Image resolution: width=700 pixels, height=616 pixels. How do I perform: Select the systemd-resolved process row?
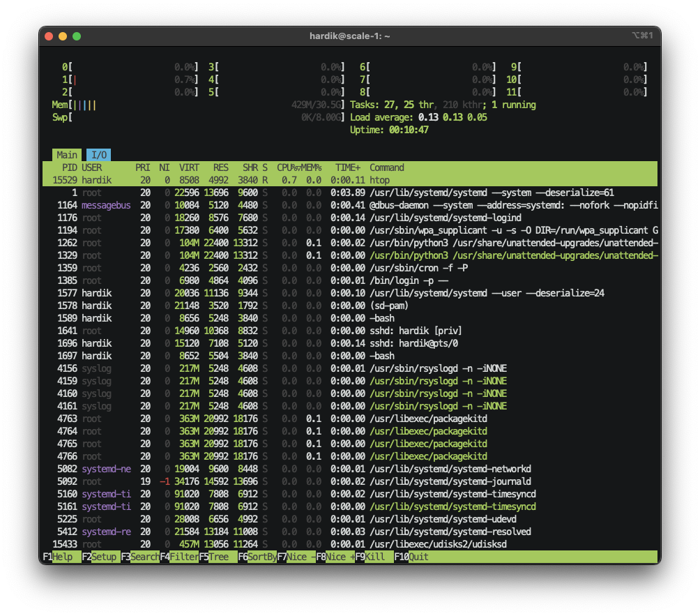(350, 532)
